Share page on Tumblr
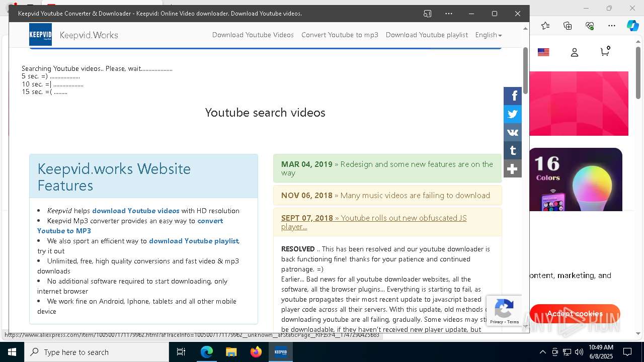This screenshot has width=644, height=362. click(513, 150)
